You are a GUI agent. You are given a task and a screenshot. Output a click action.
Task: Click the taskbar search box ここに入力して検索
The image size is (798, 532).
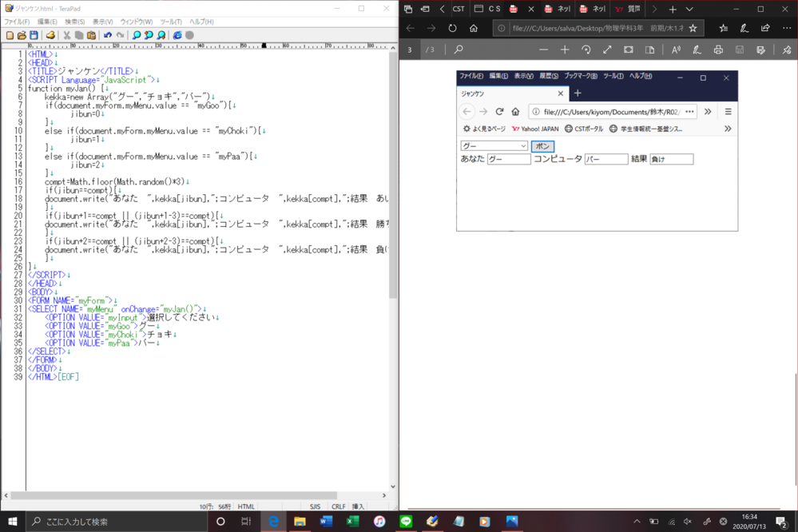(x=117, y=522)
